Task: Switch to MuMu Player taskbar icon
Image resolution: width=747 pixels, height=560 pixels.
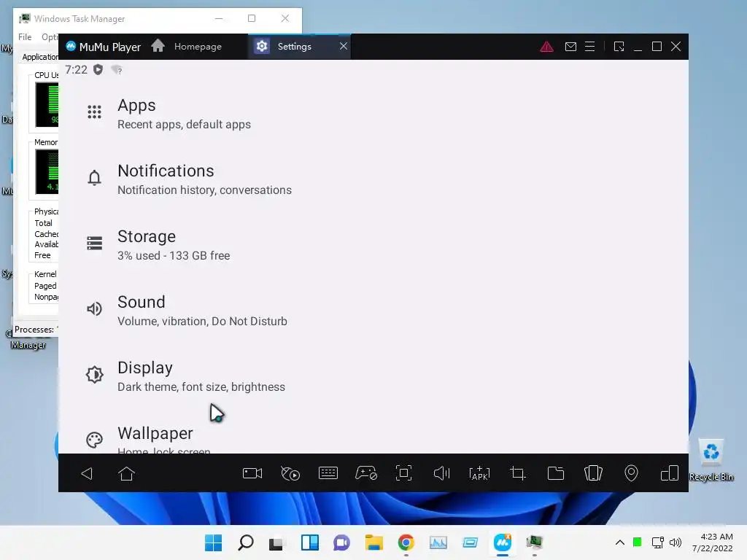Action: 502,542
